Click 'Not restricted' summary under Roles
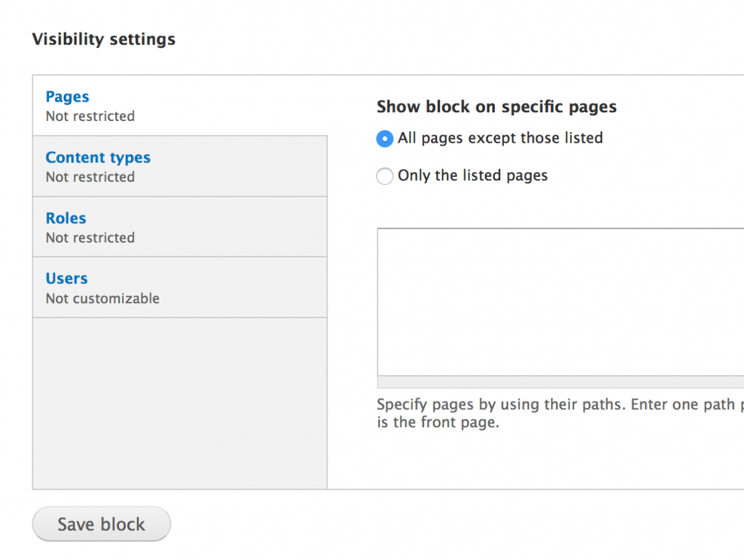Screen dimensions: 744x560 coord(90,238)
